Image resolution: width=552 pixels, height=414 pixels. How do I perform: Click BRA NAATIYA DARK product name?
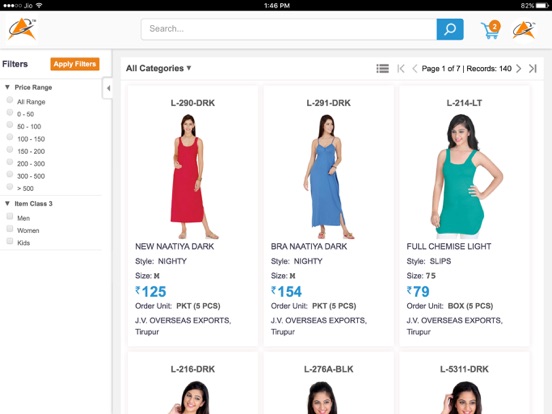click(x=309, y=246)
